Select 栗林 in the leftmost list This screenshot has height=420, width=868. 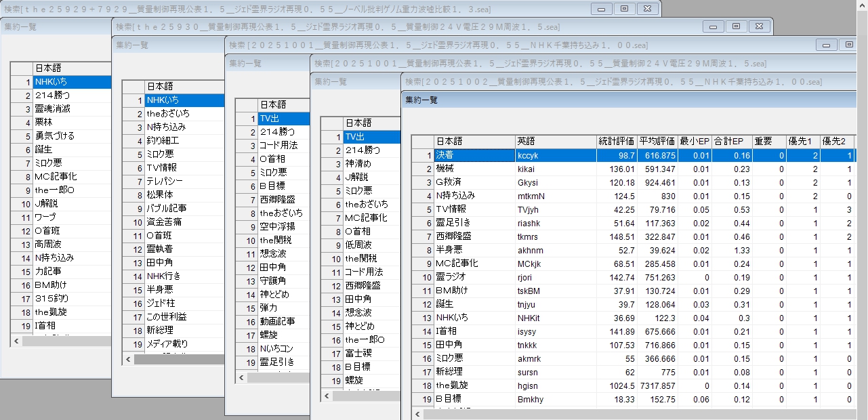coord(72,122)
